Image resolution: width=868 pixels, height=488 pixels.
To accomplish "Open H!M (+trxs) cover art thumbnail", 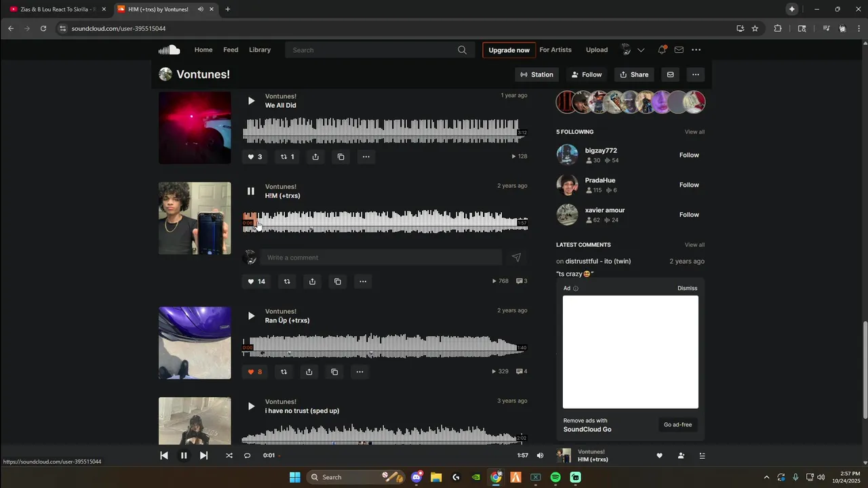I will [x=195, y=218].
